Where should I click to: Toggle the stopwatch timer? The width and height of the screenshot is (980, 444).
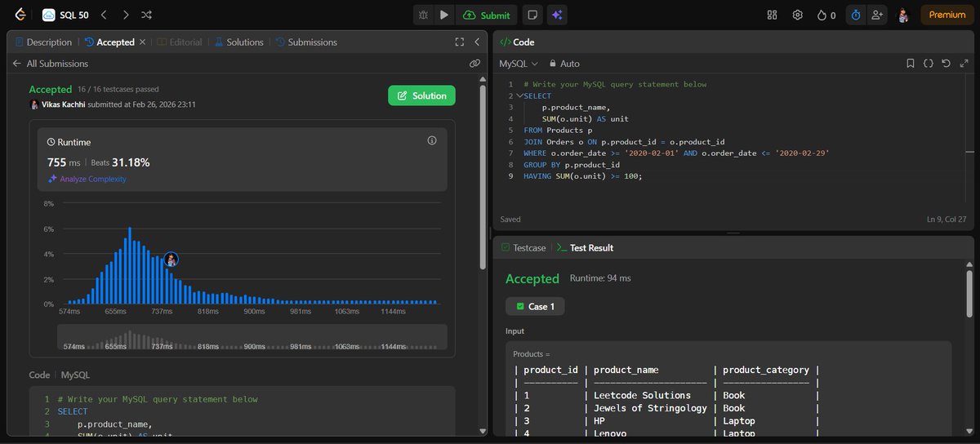855,15
